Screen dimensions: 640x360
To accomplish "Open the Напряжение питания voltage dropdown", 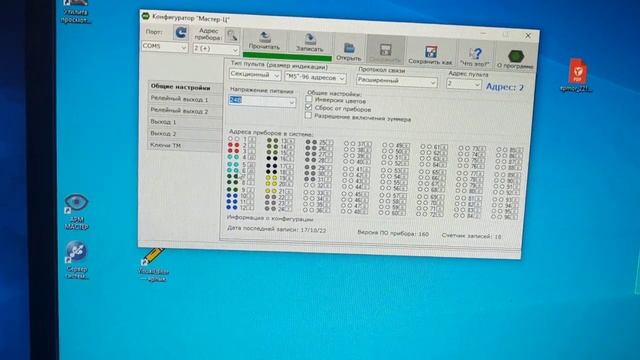I will click(262, 101).
